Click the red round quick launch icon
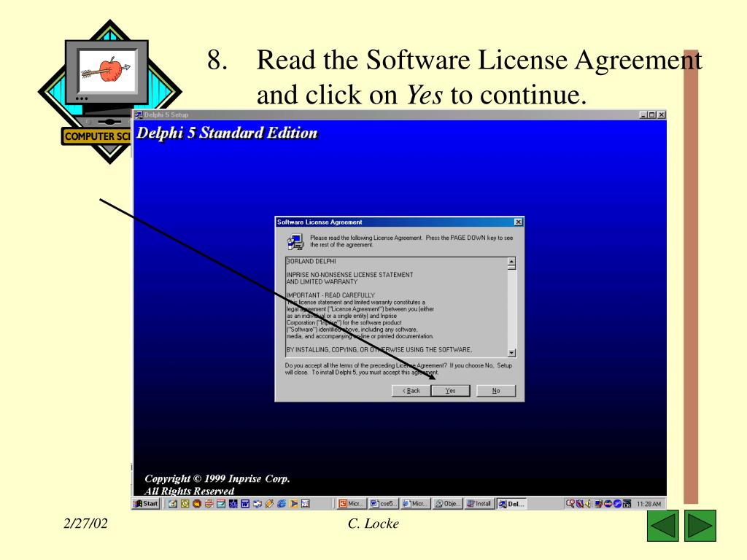Viewport: 747px width, 560px height. tap(197, 503)
